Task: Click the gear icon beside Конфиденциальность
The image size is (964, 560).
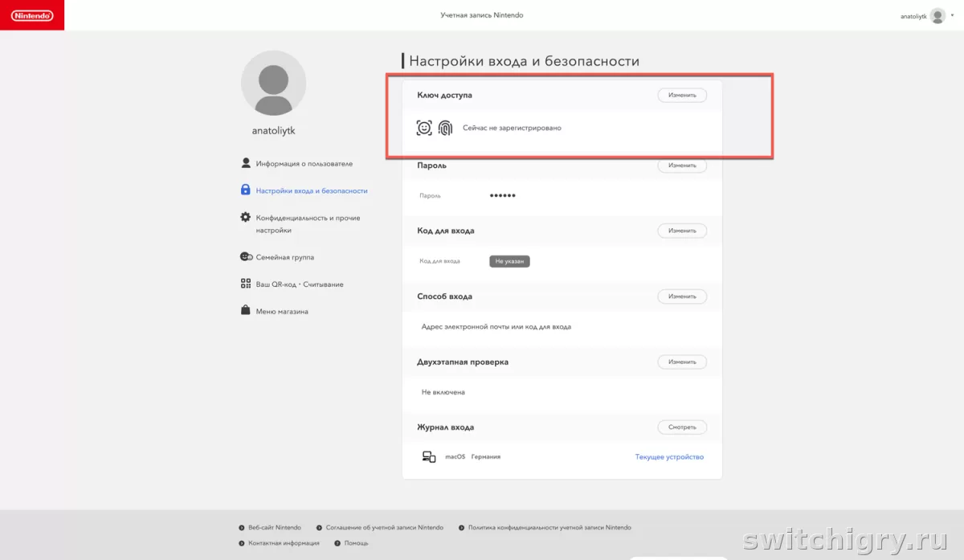Action: tap(244, 217)
